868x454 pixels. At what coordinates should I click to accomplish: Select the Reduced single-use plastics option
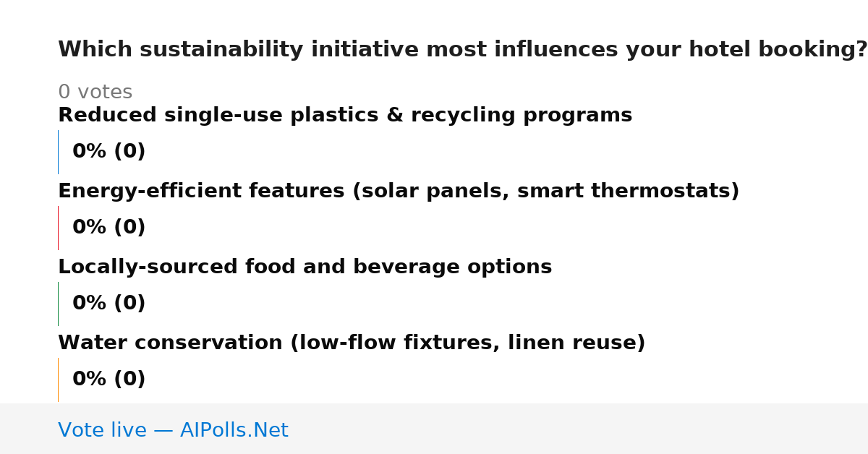click(345, 116)
